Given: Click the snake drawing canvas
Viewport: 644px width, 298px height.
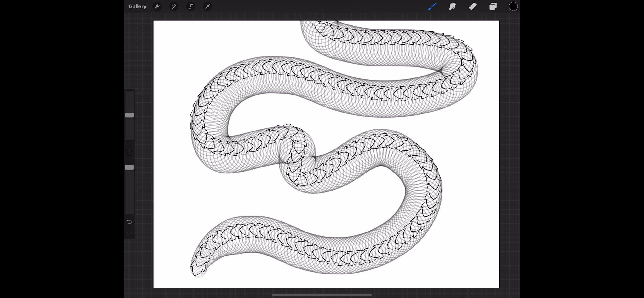Looking at the screenshot, I should click(x=326, y=154).
